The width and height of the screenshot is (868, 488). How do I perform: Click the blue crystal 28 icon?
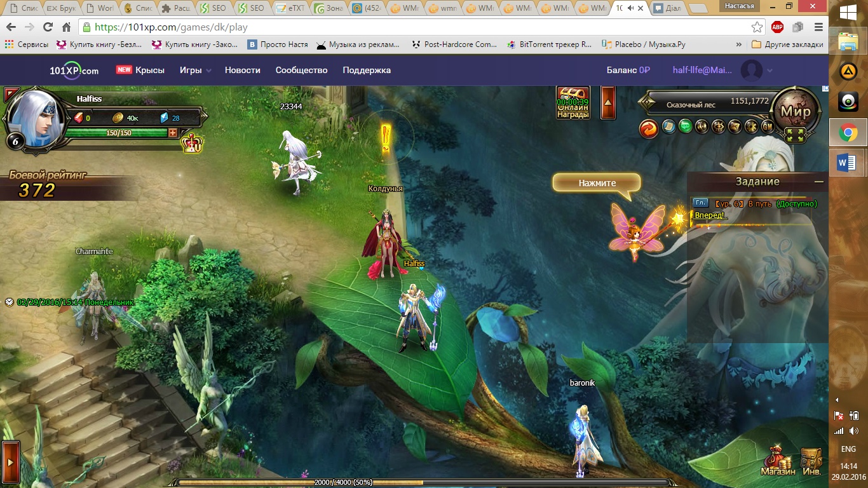[x=163, y=118]
